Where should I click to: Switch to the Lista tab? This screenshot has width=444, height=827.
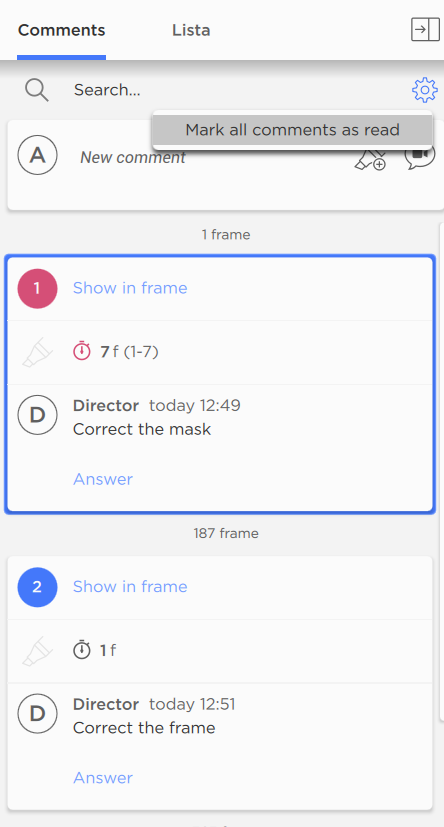tap(191, 30)
